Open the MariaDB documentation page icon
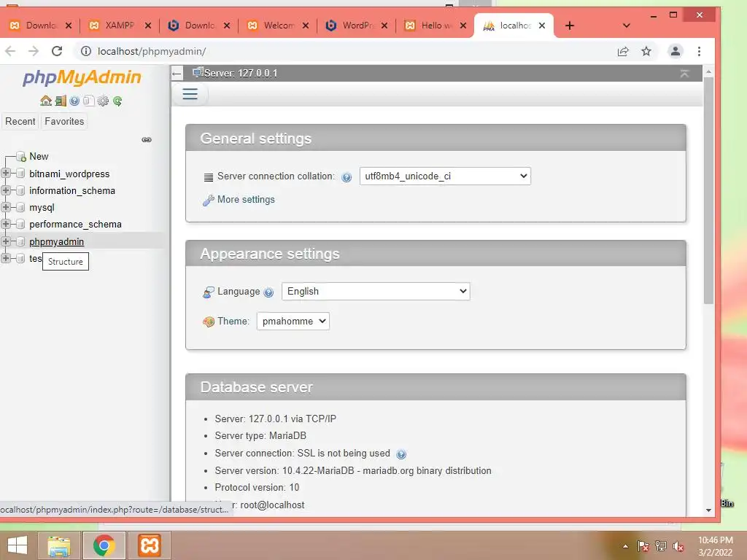This screenshot has height=560, width=747. (88, 101)
